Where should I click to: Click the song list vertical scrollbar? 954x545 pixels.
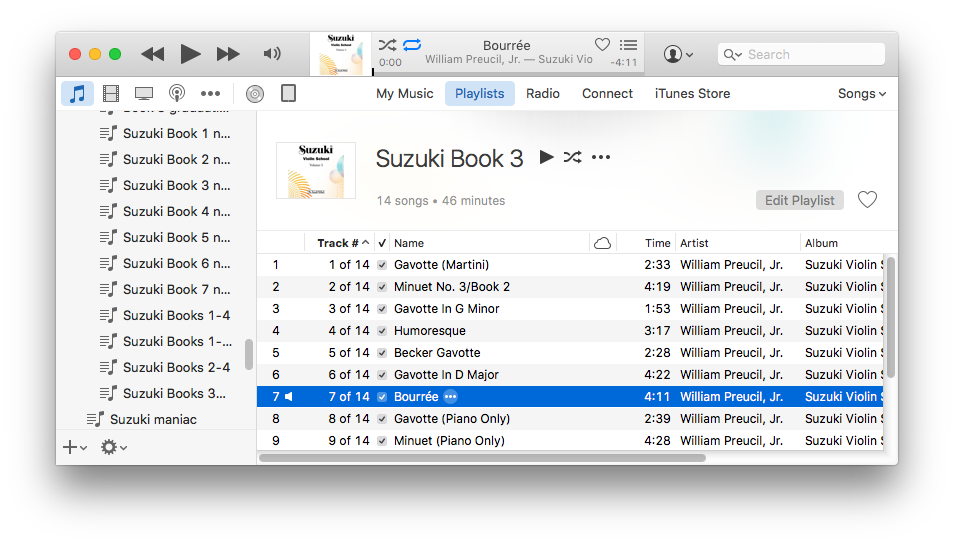(x=891, y=317)
